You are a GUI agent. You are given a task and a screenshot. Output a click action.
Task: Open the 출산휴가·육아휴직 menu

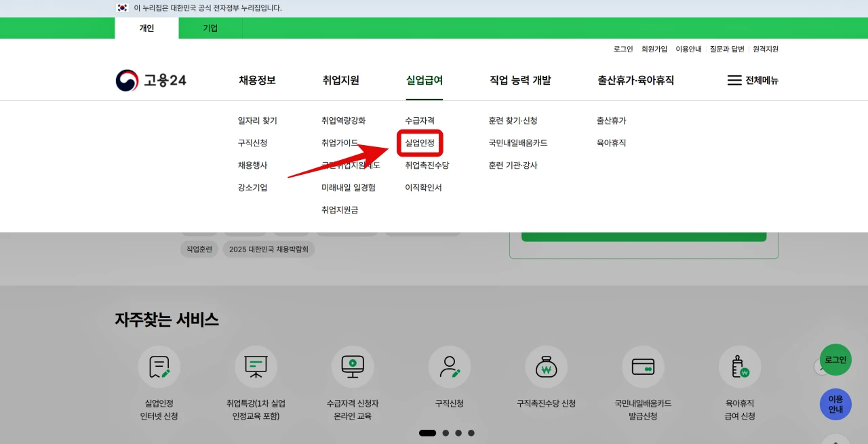click(x=635, y=80)
